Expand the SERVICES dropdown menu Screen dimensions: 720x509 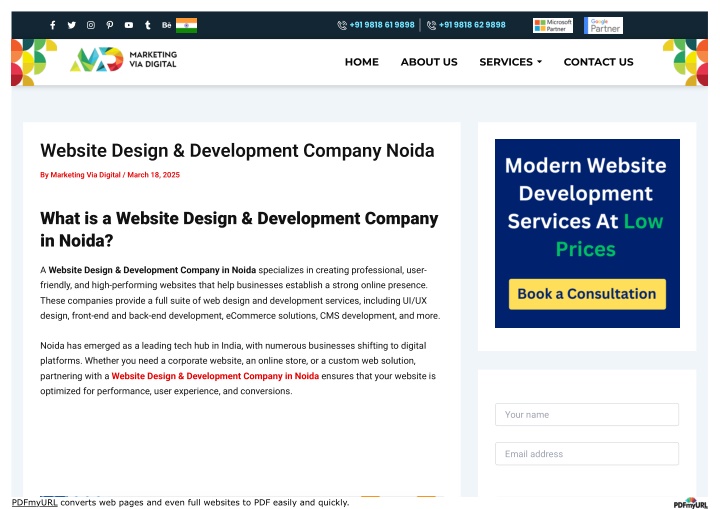pyautogui.click(x=510, y=62)
